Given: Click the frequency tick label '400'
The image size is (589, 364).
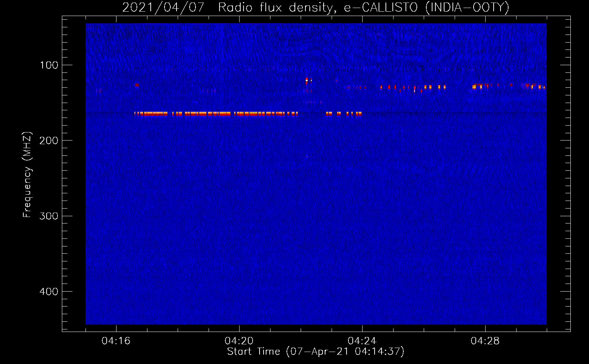Looking at the screenshot, I should click(49, 292).
